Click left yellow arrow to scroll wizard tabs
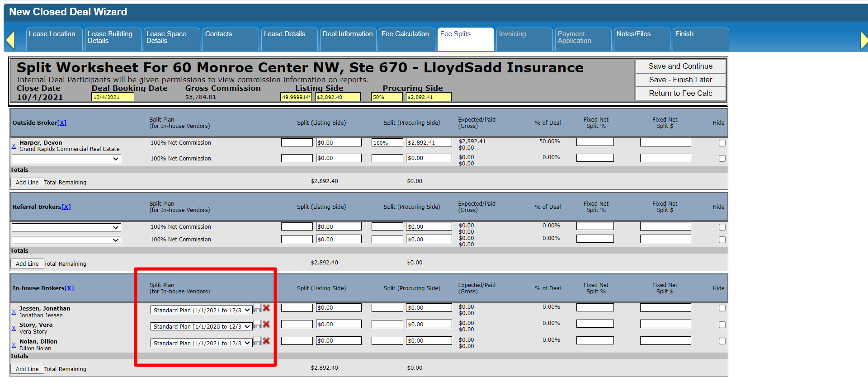This screenshot has width=868, height=386. (x=10, y=40)
